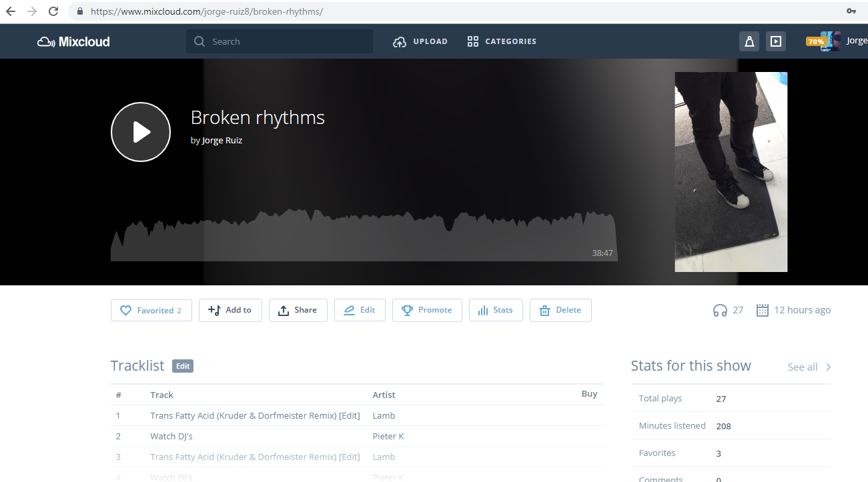Click the user profile avatar
This screenshot has width=868, height=482.
[x=831, y=41]
